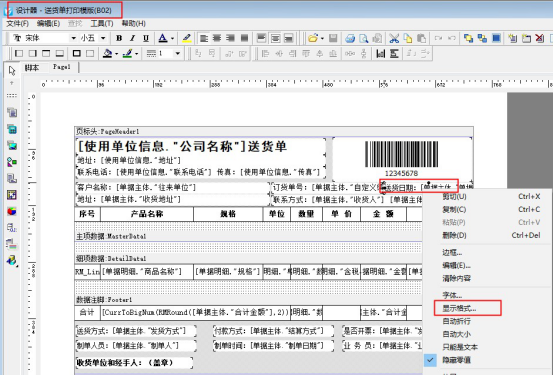Image resolution: width=554 pixels, height=375 pixels.
Task: Open the 宋体 font name dropdown
Action: click(x=73, y=38)
